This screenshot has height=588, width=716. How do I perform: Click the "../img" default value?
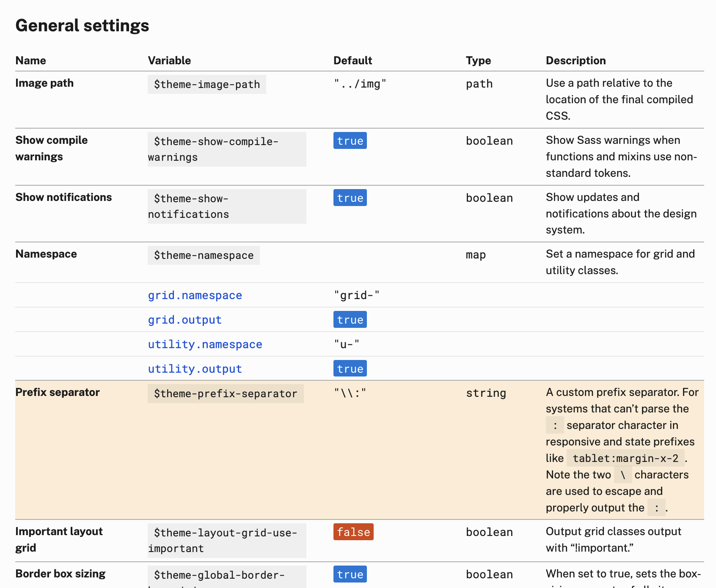point(360,84)
